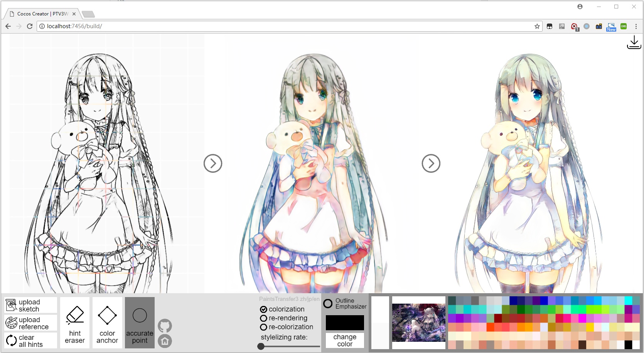
Task: Click the reference image thumbnail
Action: pos(418,323)
